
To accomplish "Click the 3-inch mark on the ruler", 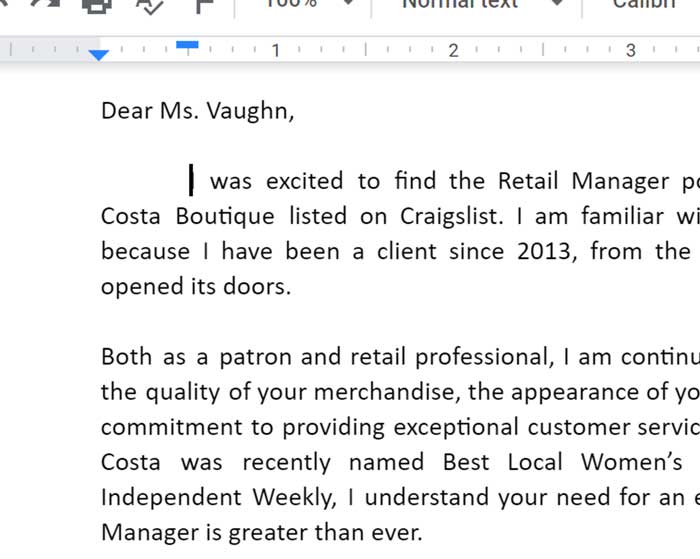I will pos(630,50).
